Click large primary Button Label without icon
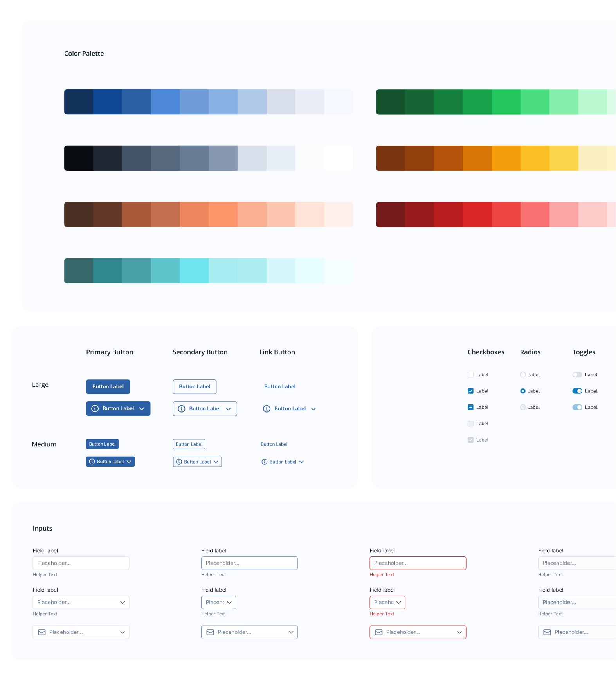This screenshot has width=616, height=684. [x=108, y=387]
